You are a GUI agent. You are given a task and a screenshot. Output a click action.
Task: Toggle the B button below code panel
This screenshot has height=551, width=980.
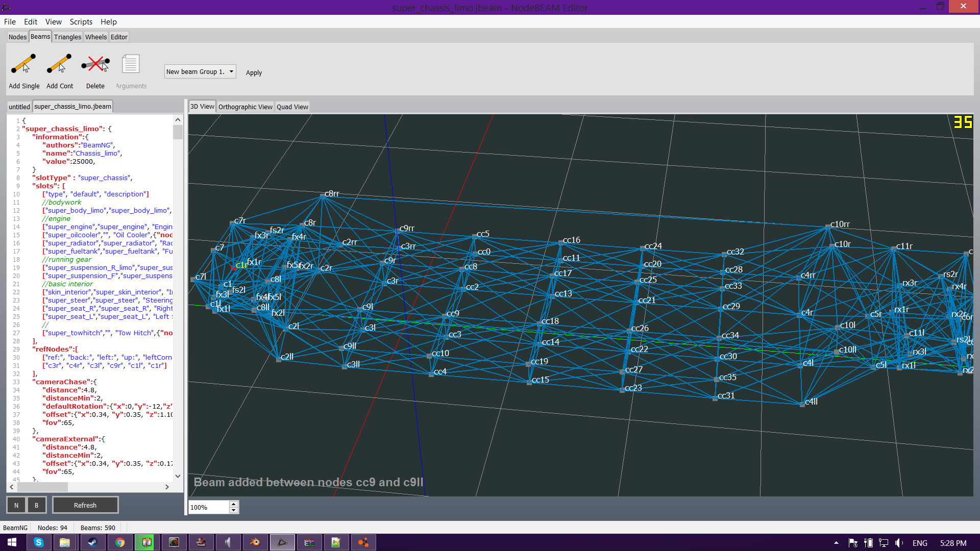(x=36, y=505)
